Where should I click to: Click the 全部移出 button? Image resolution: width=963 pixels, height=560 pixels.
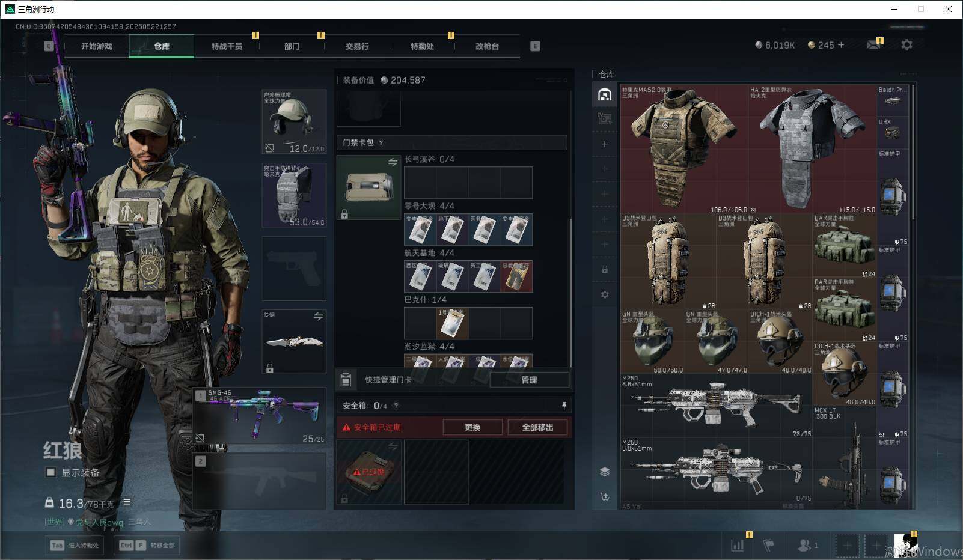click(537, 427)
